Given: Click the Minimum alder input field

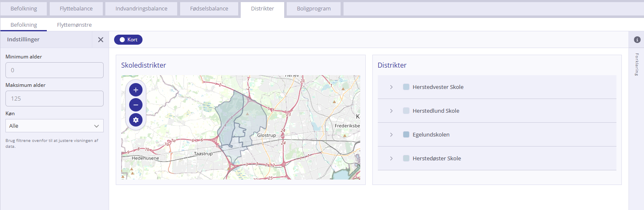Looking at the screenshot, I should click(x=54, y=70).
